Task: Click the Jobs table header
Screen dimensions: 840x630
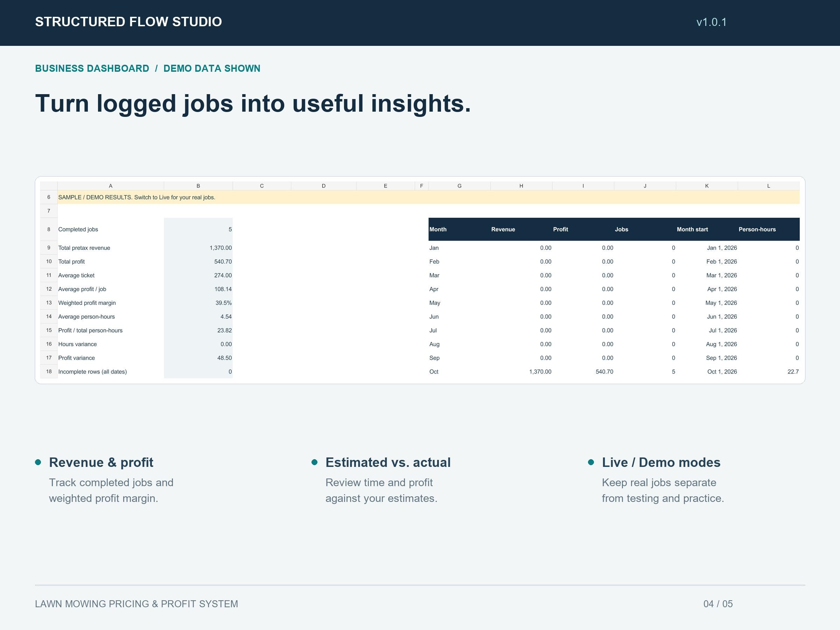Action: click(645, 229)
